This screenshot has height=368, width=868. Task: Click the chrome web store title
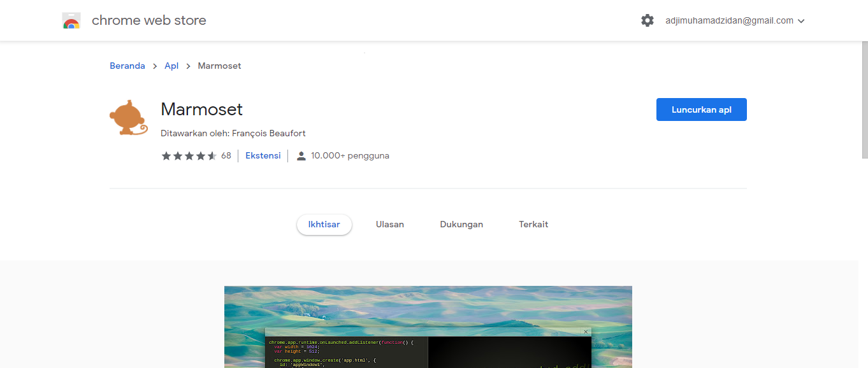(149, 20)
